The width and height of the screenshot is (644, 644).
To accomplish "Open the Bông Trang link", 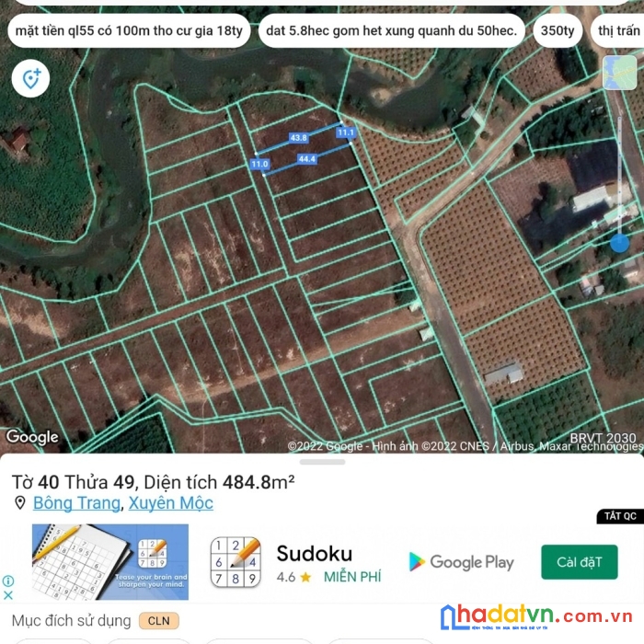I will click(x=76, y=503).
